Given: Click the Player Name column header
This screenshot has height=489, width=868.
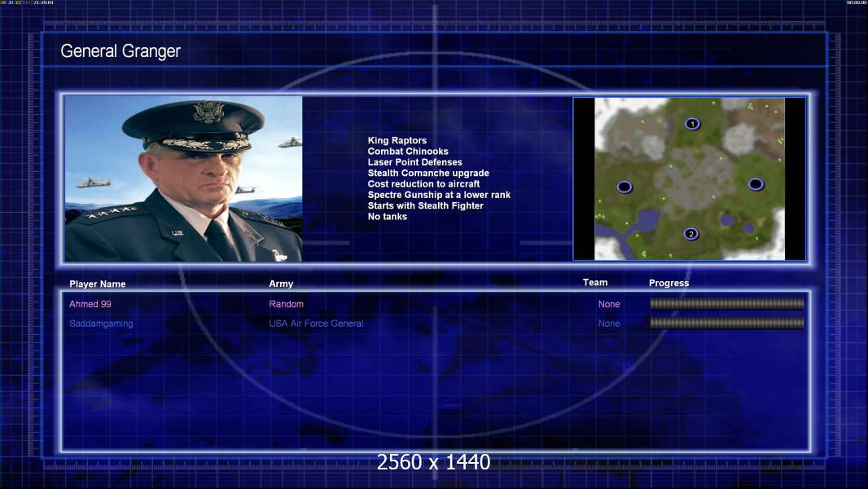Looking at the screenshot, I should point(98,284).
